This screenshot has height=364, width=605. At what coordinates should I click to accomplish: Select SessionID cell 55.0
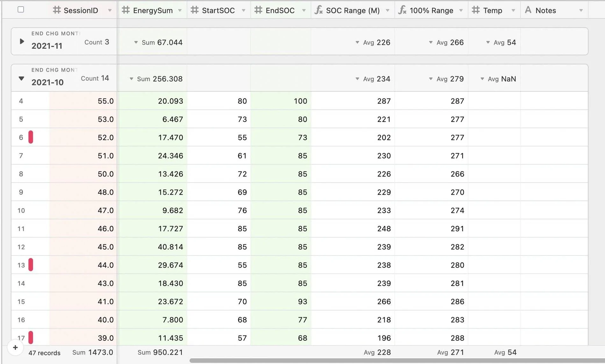tap(83, 101)
